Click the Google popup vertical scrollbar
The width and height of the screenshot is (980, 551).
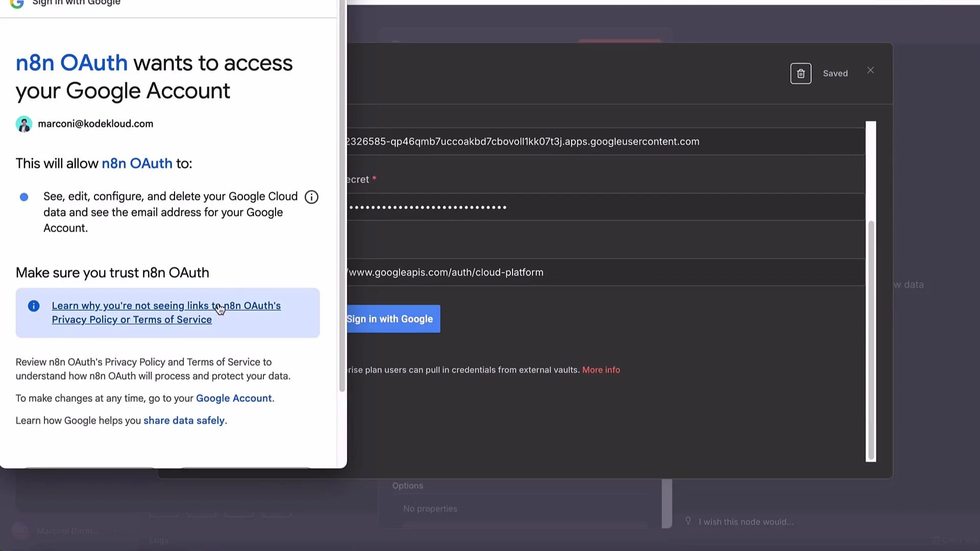tap(342, 196)
